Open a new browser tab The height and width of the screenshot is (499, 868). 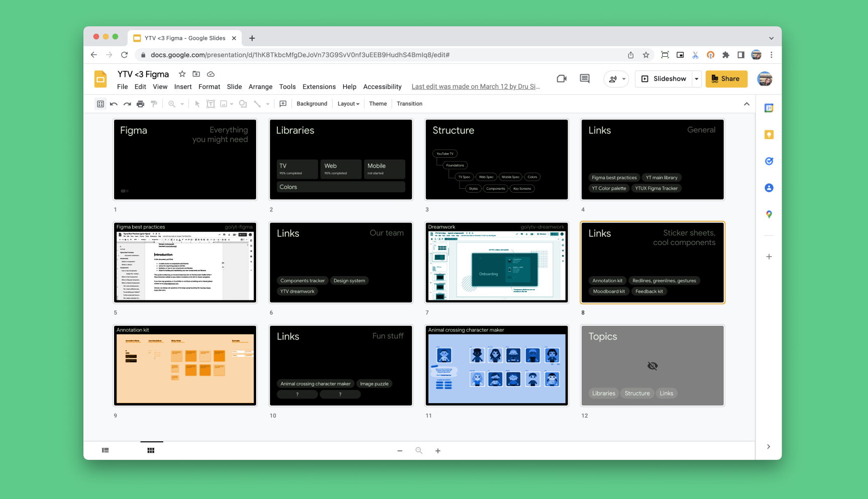click(x=252, y=38)
